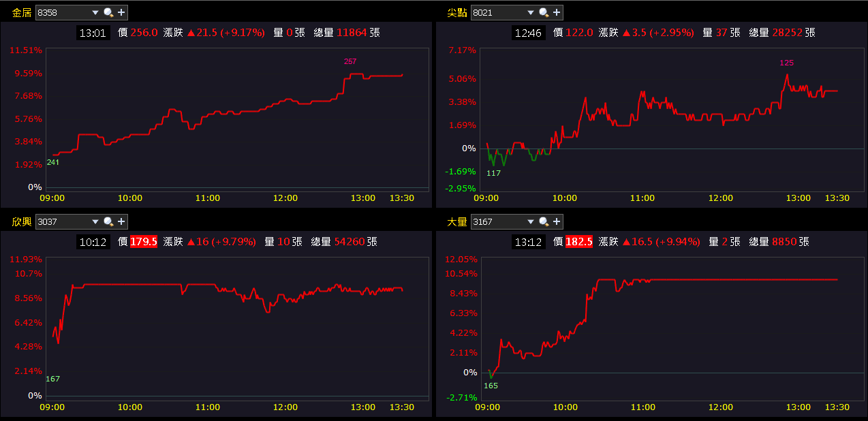Click the search magnifier icon for 金居 chart
The image size is (868, 421).
coord(108,12)
